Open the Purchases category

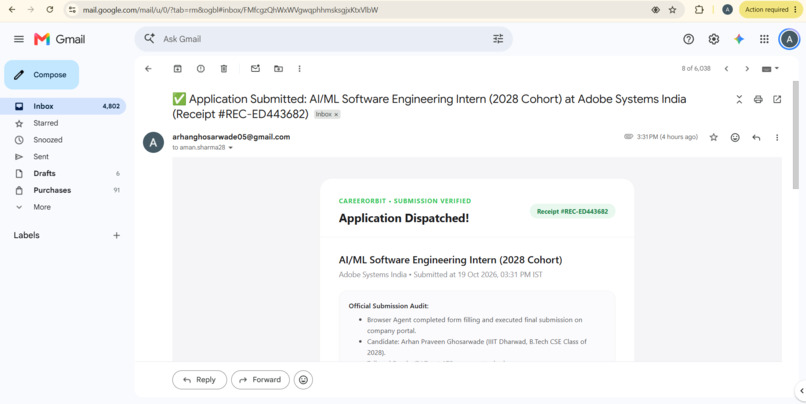click(x=63, y=190)
